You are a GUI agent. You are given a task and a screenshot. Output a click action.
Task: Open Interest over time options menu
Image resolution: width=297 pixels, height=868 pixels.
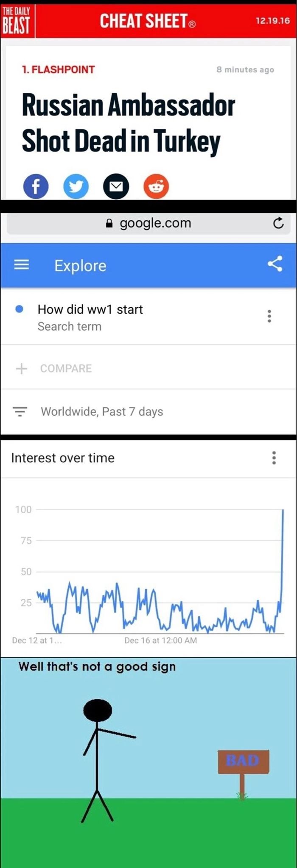coord(274,458)
